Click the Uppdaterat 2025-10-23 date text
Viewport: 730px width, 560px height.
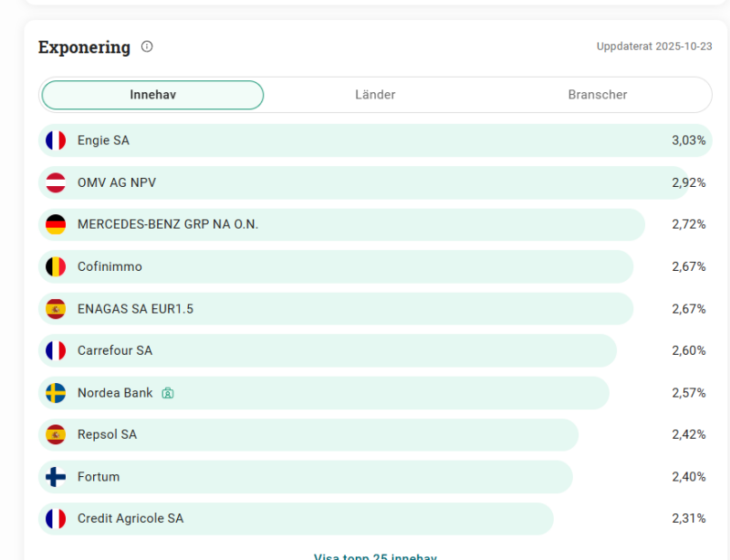click(x=654, y=47)
